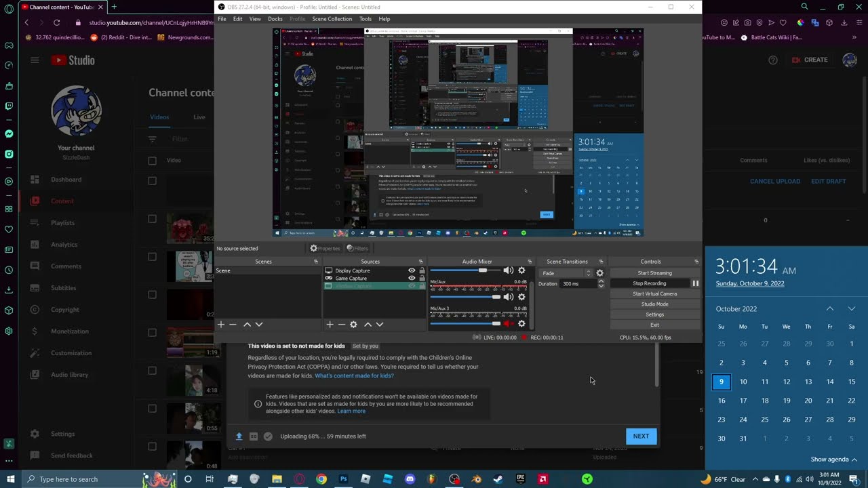
Task: Click NEXT in YouTube upload dialog
Action: (x=641, y=436)
